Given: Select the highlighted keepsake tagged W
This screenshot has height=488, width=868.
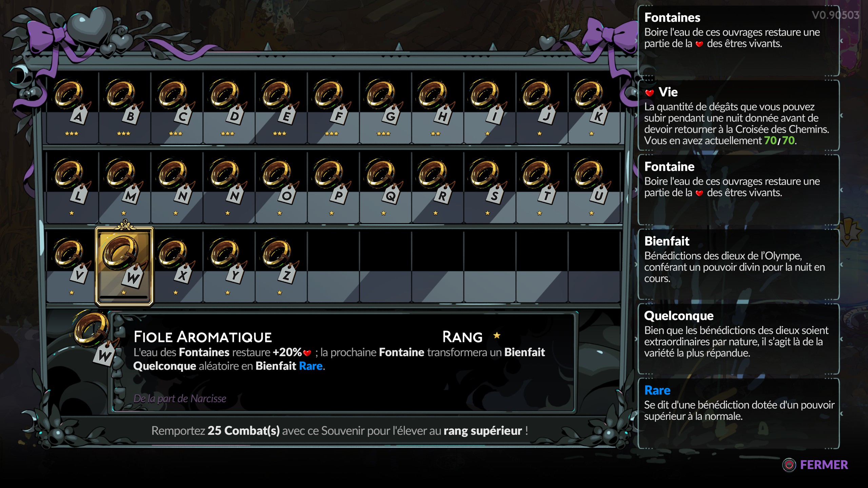Looking at the screenshot, I should (124, 267).
